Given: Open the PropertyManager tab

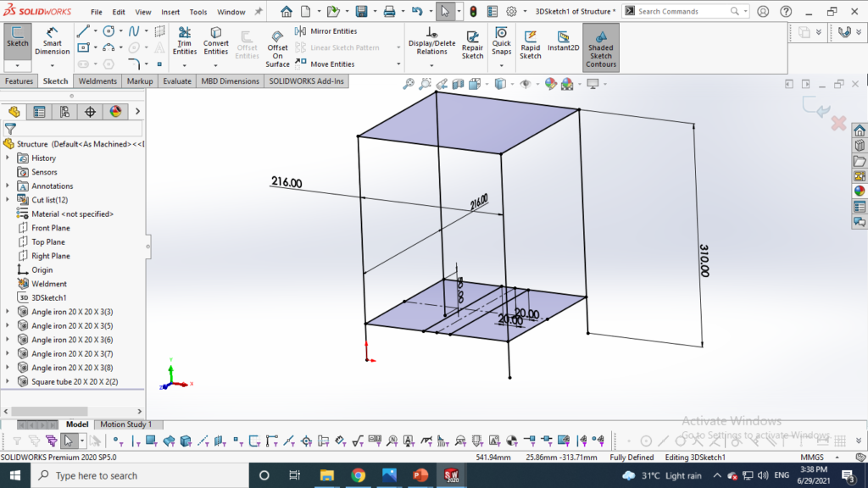Looking at the screenshot, I should (x=39, y=112).
